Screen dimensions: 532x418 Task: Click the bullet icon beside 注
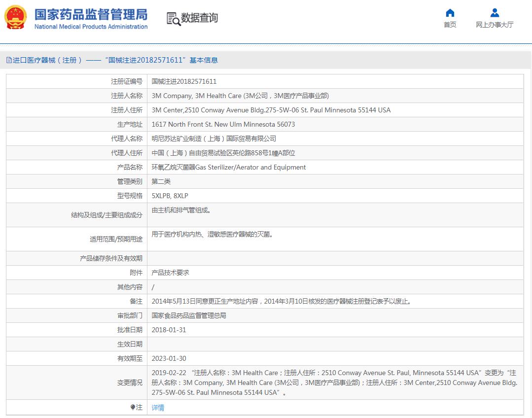133,407
